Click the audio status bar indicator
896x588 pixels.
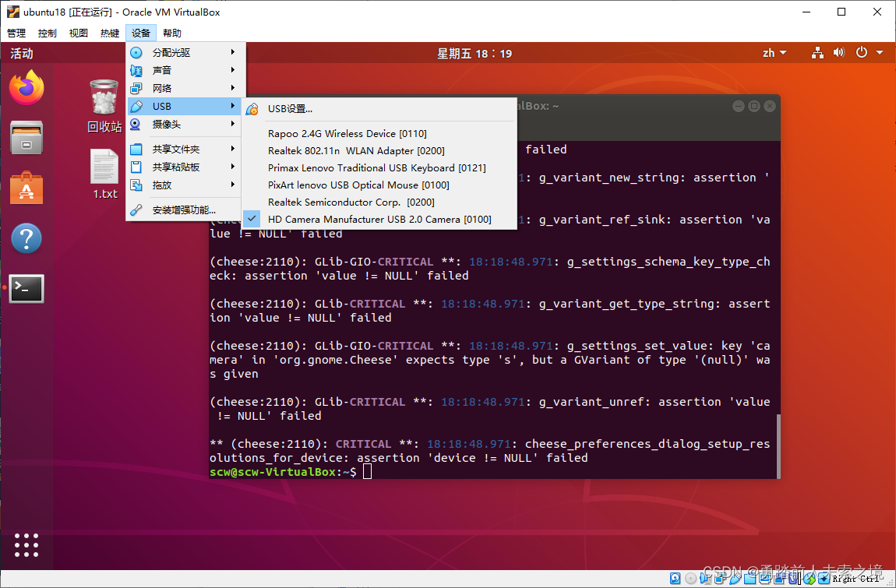point(705,579)
